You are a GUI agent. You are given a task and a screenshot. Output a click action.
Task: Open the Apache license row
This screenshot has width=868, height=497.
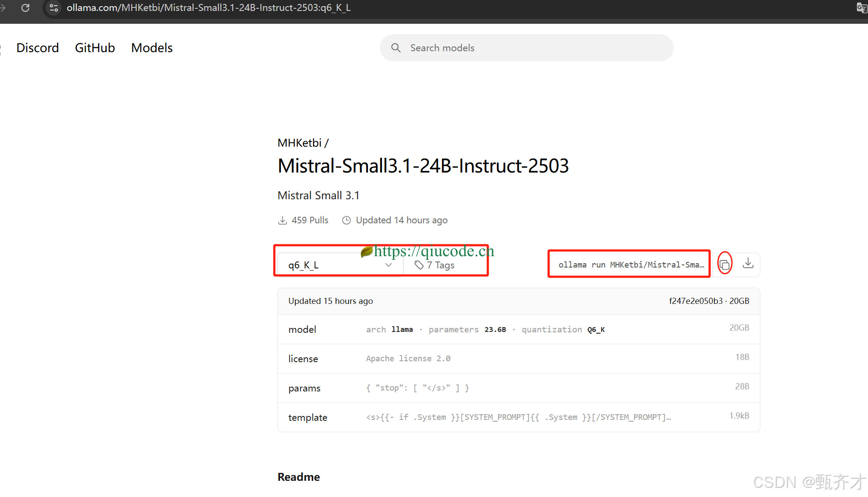pos(518,359)
